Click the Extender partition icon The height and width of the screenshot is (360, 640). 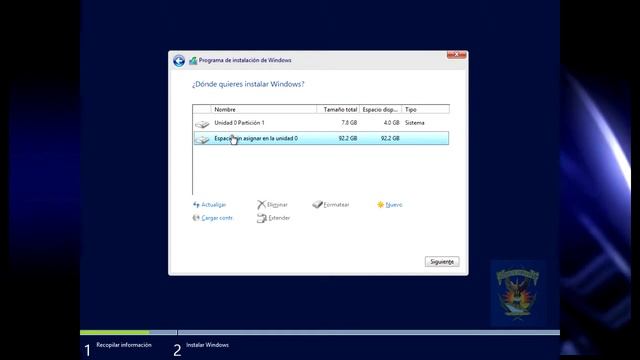pos(262,218)
